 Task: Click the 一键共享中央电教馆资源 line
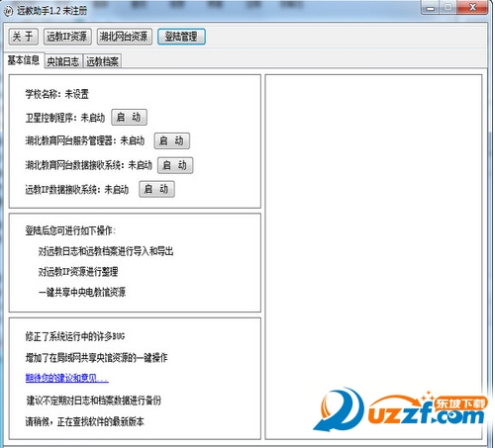[x=82, y=292]
